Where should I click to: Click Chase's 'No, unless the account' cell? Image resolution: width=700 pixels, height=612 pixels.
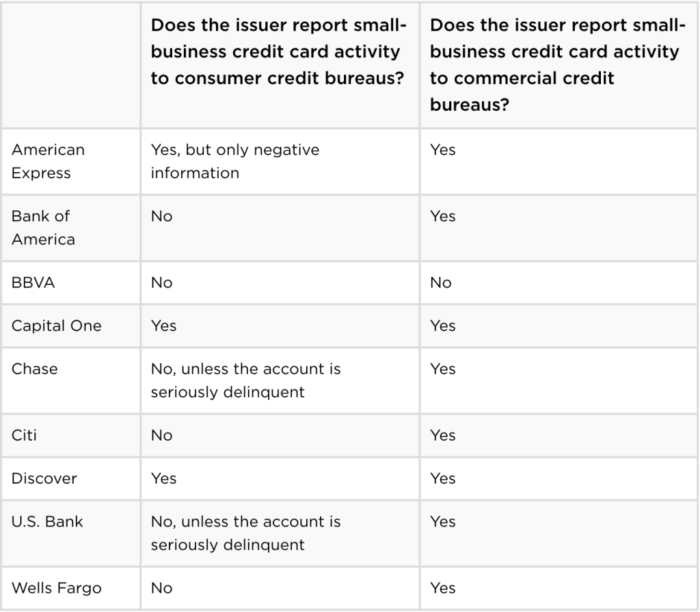tap(280, 381)
